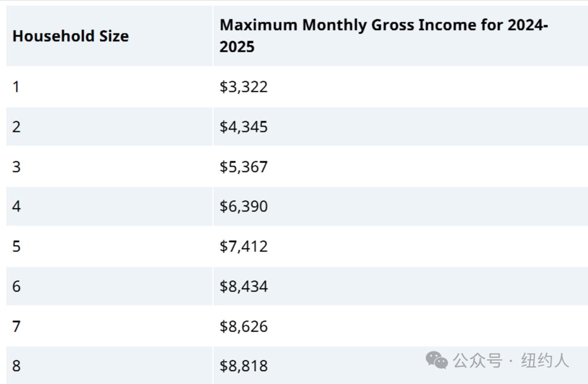This screenshot has width=588, height=384.
Task: Select the $4,345 income cell
Action: tap(401, 127)
